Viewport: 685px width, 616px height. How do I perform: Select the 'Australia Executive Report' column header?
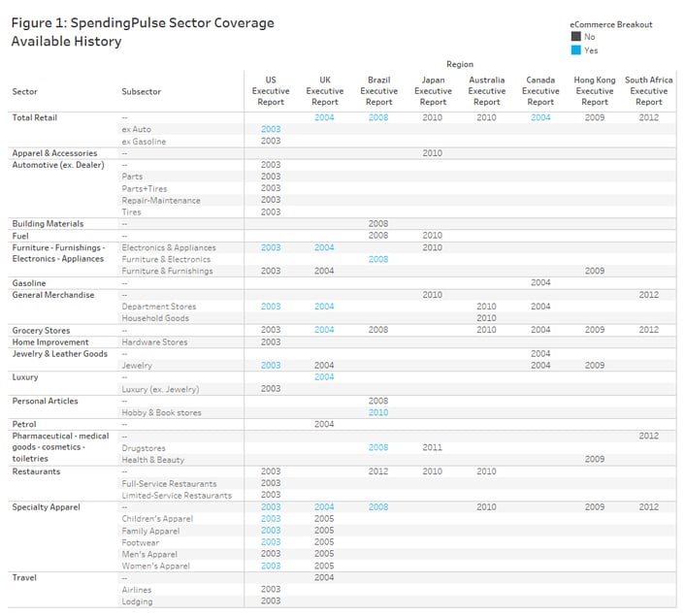point(487,91)
